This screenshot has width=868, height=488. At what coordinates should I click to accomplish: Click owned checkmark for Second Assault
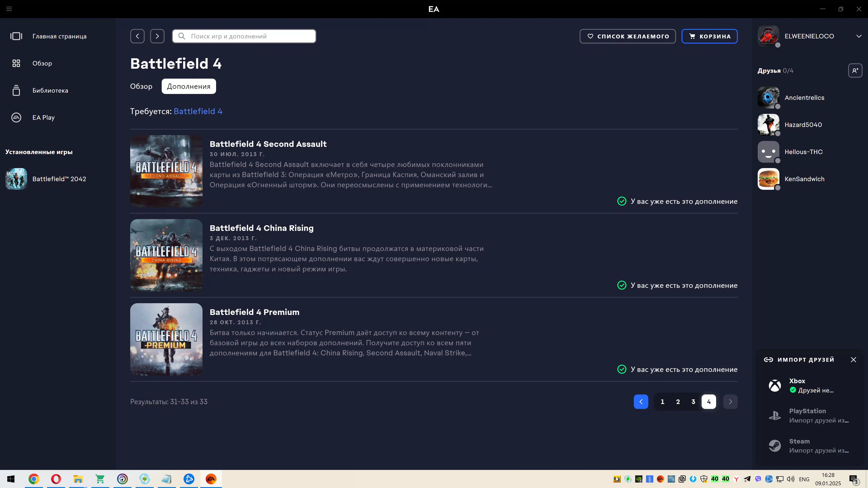622,201
